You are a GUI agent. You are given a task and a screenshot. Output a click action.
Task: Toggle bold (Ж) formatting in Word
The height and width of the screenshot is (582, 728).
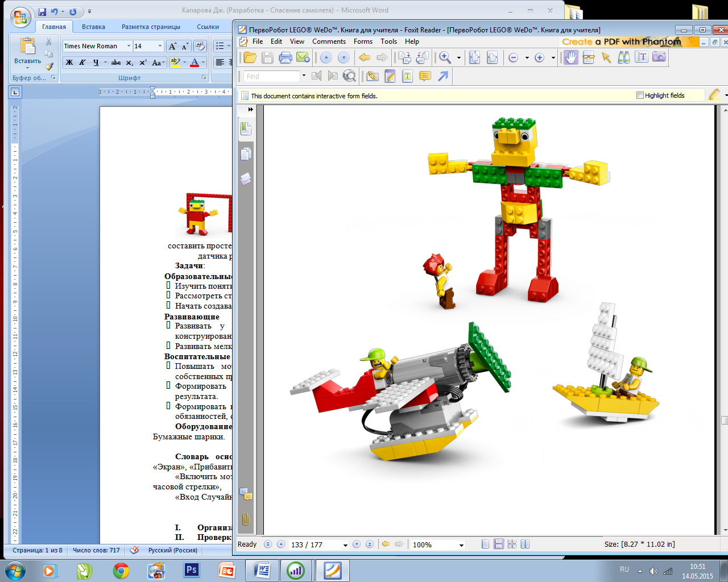(69, 63)
